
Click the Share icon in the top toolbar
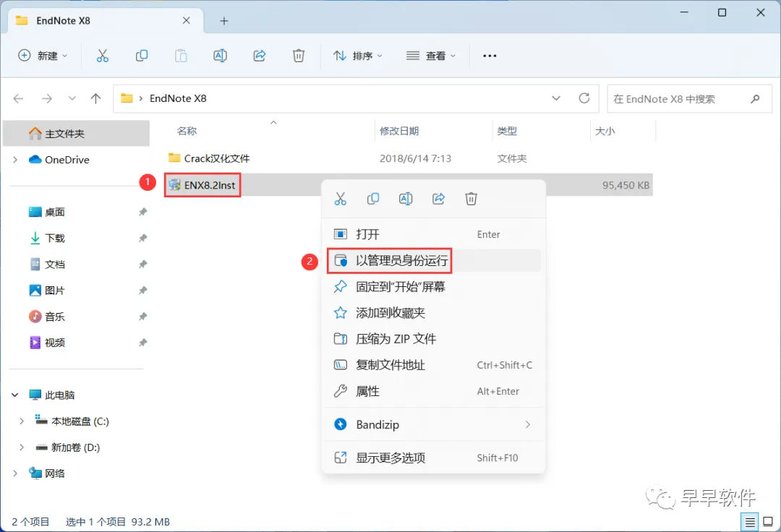point(260,56)
